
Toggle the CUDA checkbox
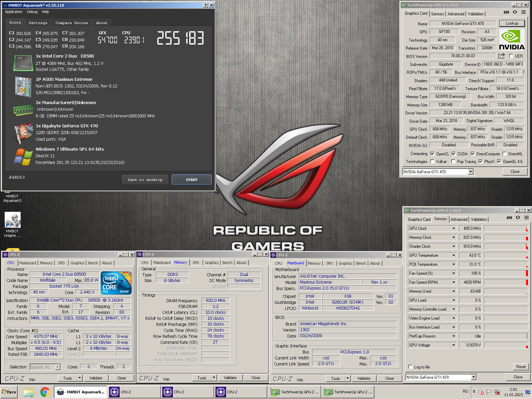(x=454, y=154)
